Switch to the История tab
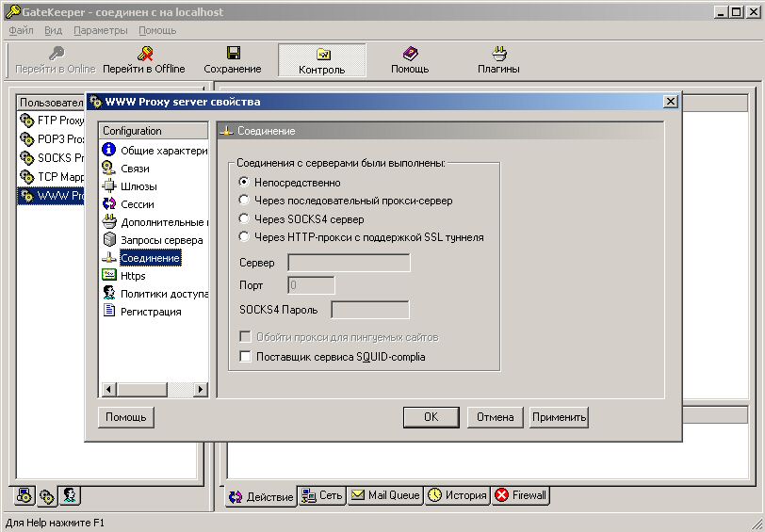 click(x=457, y=495)
